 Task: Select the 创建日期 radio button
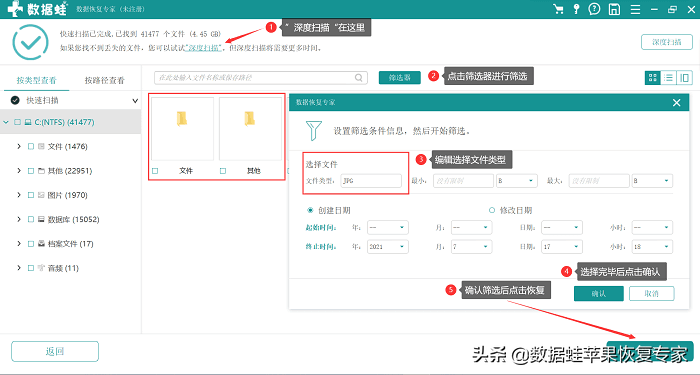310,210
